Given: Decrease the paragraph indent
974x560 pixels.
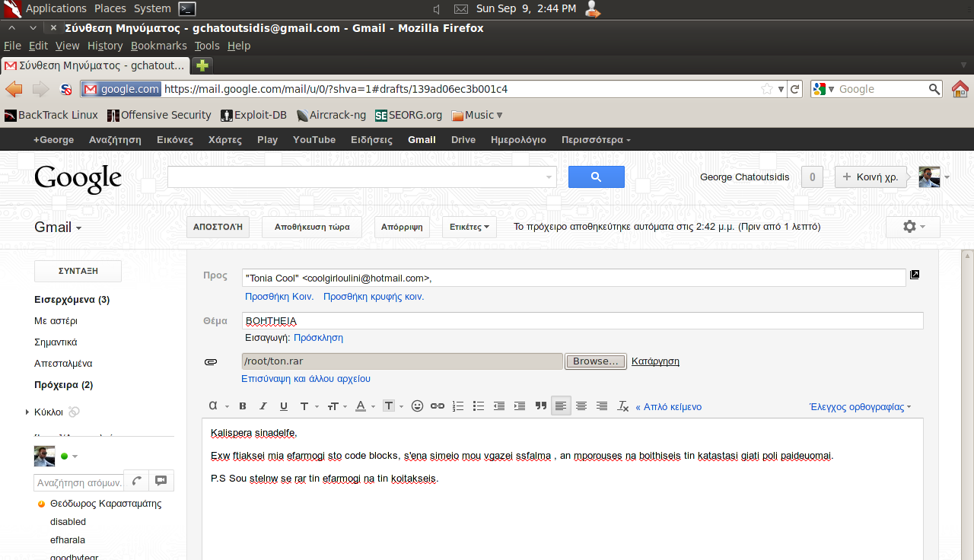Looking at the screenshot, I should pos(499,406).
